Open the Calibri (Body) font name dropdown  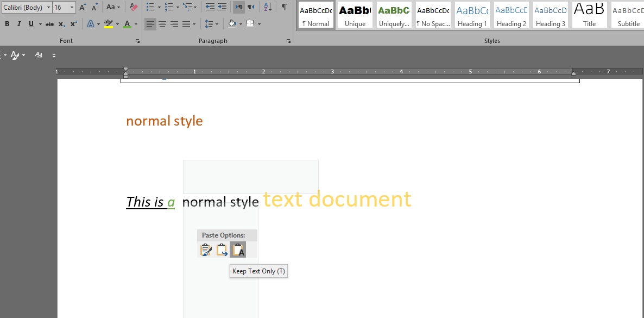[48, 8]
